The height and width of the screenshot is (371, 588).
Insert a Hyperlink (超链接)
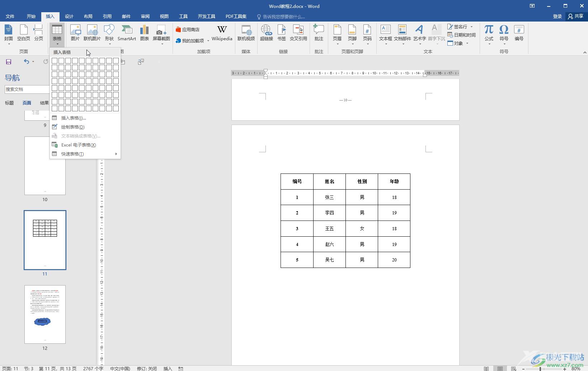coord(267,33)
